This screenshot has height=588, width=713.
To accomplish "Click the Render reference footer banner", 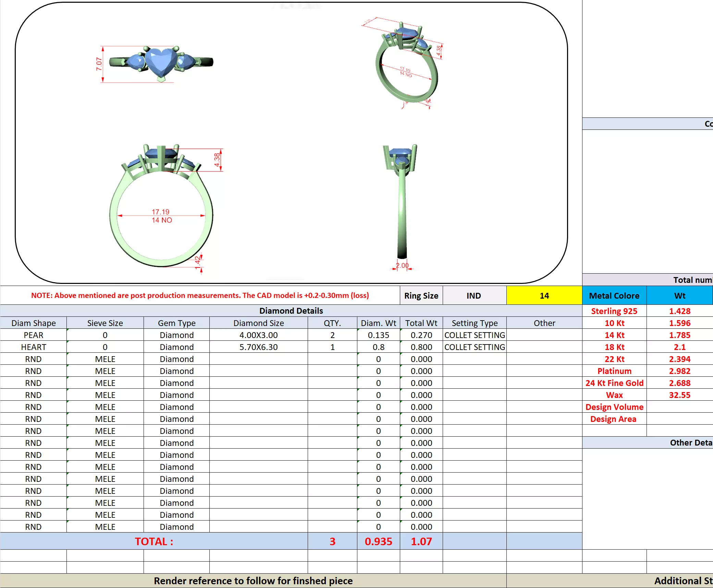I will (x=253, y=581).
